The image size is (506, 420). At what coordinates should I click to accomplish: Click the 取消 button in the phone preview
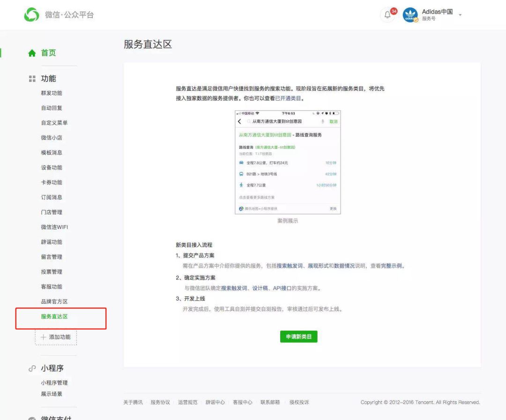(333, 121)
